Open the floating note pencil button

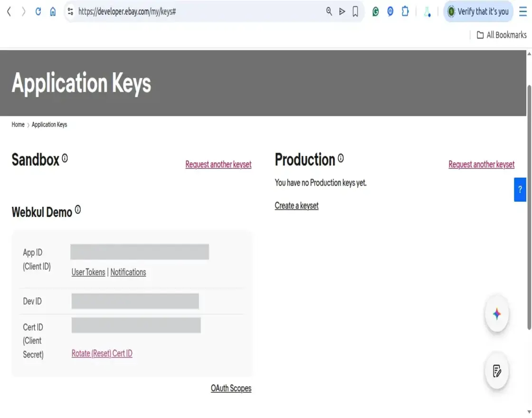point(497,371)
